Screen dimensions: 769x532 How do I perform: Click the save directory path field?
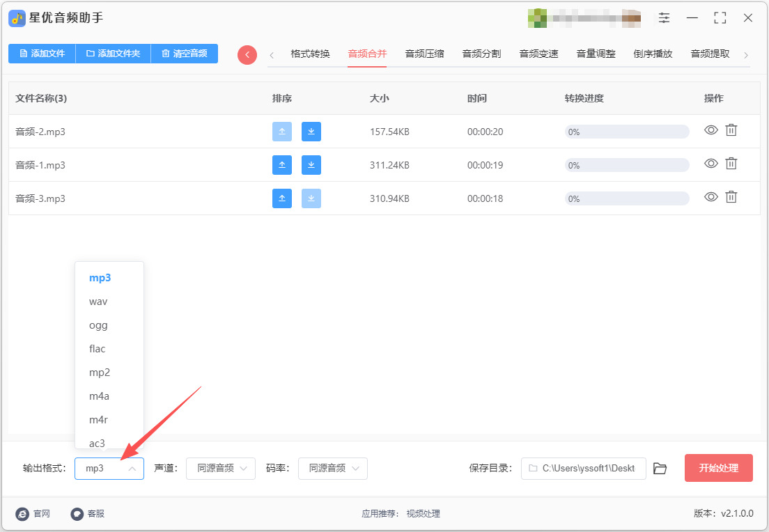[x=583, y=468]
